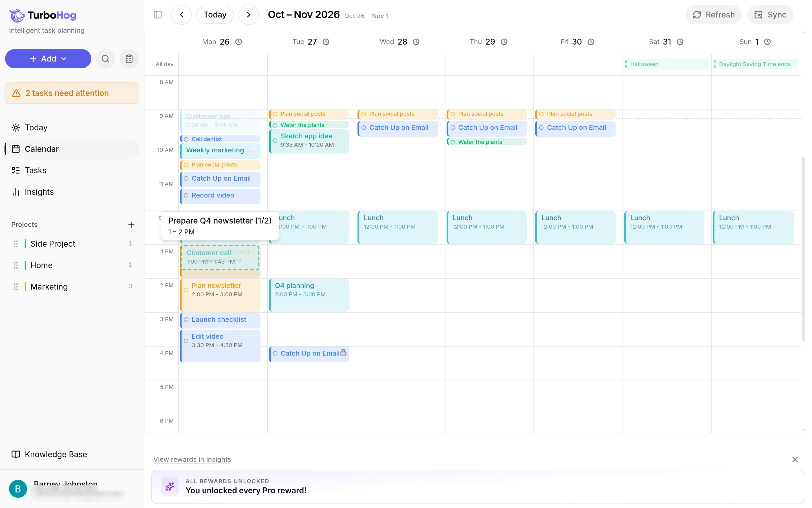Click the clock icon beside Wed 28

click(416, 42)
